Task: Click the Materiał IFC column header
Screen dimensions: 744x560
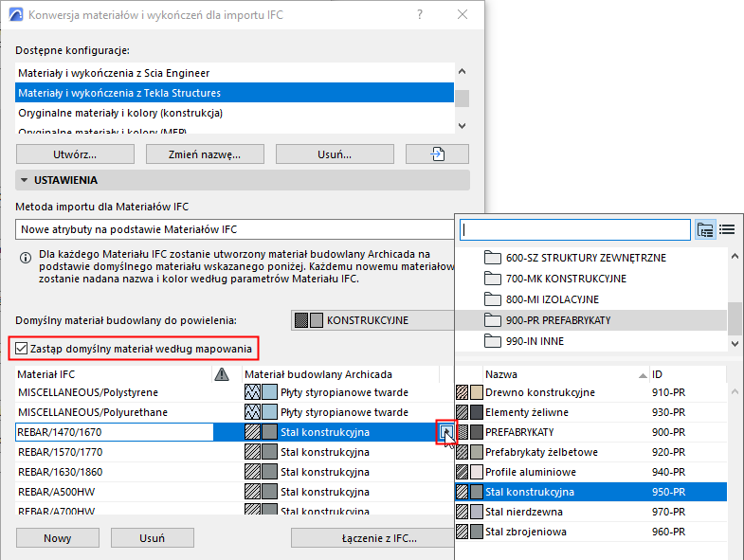Action: (x=113, y=374)
